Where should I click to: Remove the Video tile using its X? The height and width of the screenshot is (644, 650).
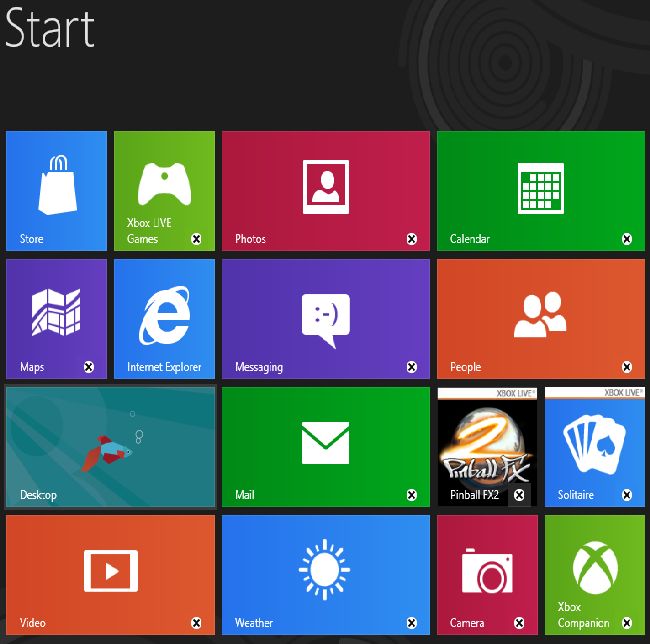click(x=196, y=623)
